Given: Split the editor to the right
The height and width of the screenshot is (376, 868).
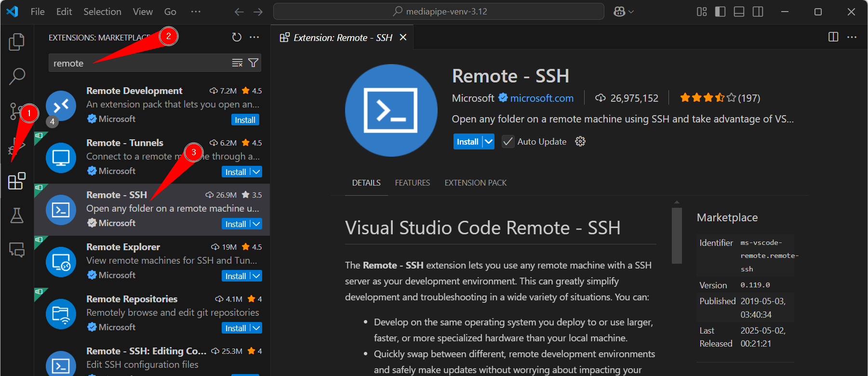Looking at the screenshot, I should tap(833, 37).
